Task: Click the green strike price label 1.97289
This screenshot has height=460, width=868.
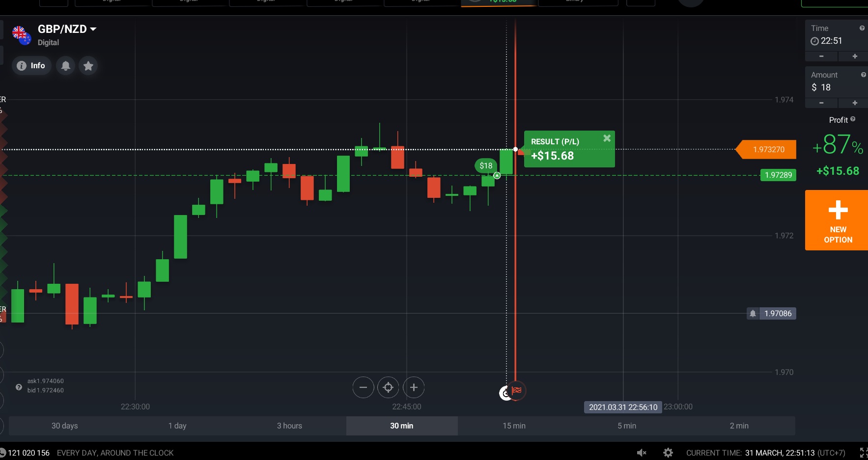Action: [x=778, y=175]
